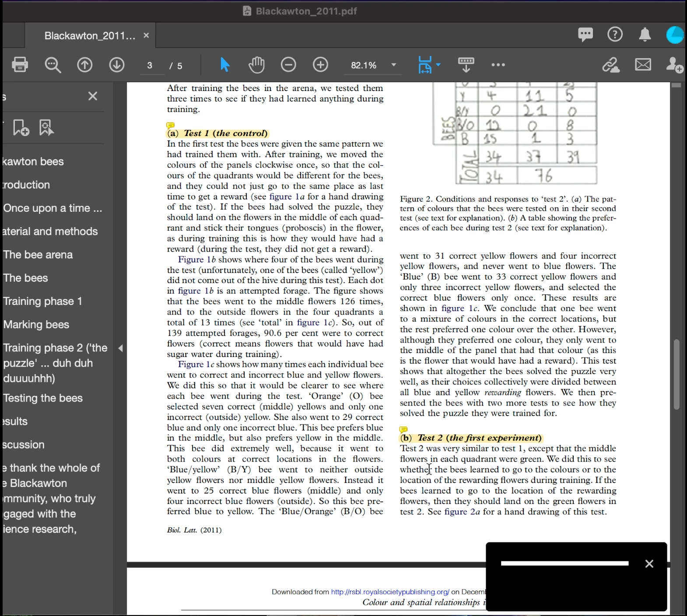The height and width of the screenshot is (616, 687).
Task: Open the 'thank the whole of' bookmark
Action: coord(51,498)
